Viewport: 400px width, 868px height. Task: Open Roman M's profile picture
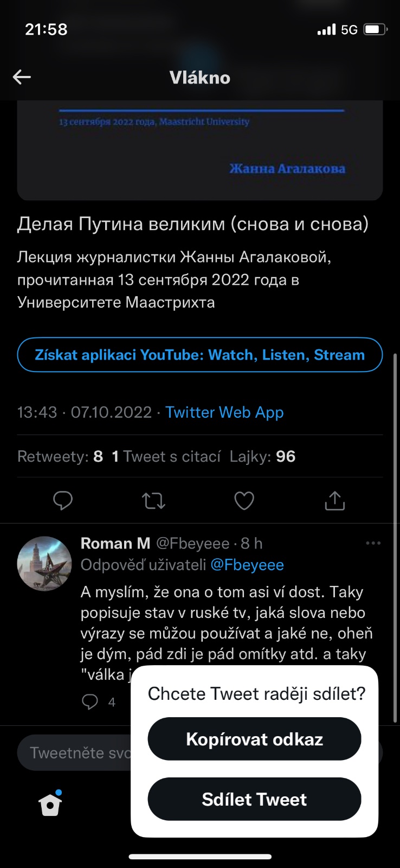click(44, 564)
